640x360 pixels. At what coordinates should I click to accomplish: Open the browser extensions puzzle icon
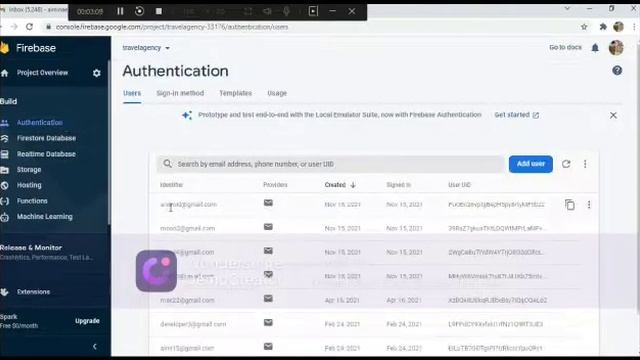coord(603,27)
